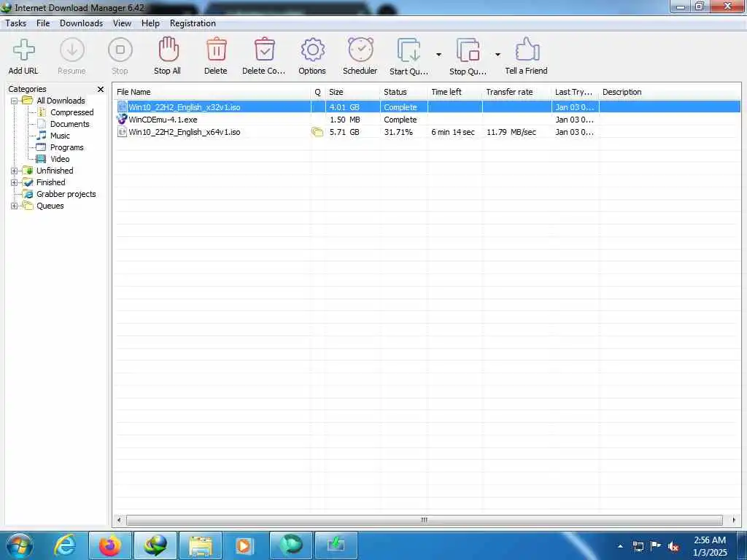Collapse the All Downloads tree node
The image size is (747, 560).
(x=15, y=101)
